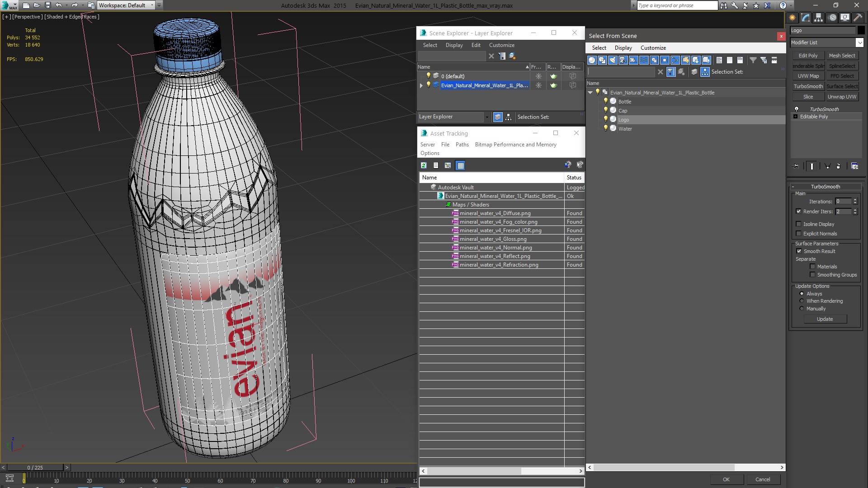The width and height of the screenshot is (868, 488).
Task: Toggle TurboSmooth modifier bulb in stack
Action: click(797, 109)
